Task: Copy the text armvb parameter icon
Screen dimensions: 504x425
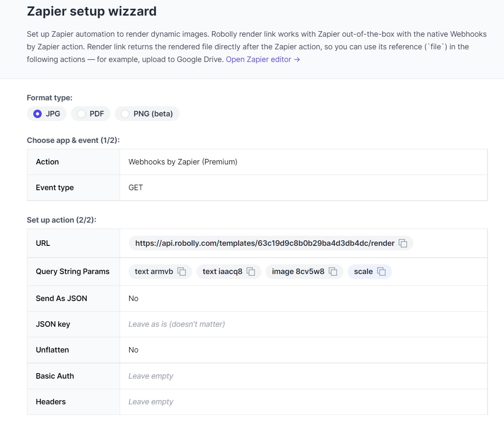Action: (x=182, y=272)
